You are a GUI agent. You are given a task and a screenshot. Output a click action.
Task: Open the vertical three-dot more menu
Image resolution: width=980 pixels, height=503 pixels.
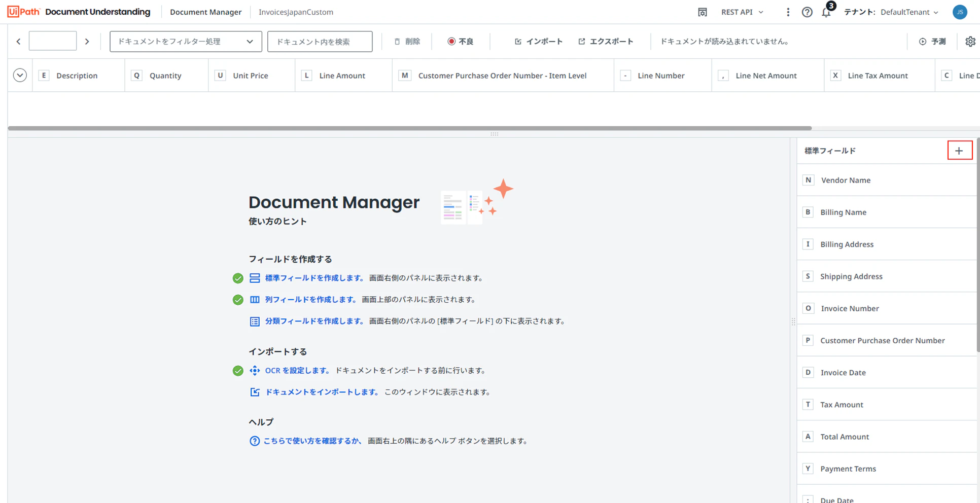coord(788,12)
